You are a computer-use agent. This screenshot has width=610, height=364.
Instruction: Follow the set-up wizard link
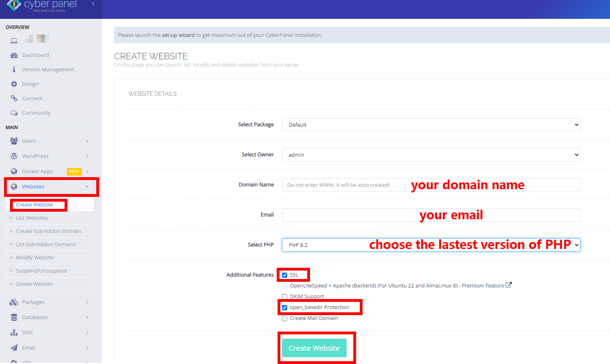coord(178,35)
